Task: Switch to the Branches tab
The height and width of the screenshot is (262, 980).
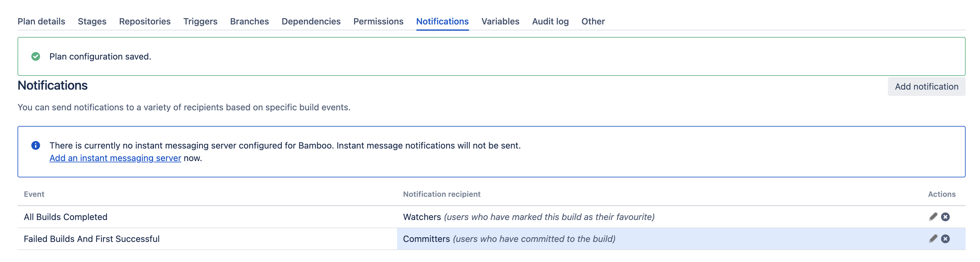Action: (250, 21)
